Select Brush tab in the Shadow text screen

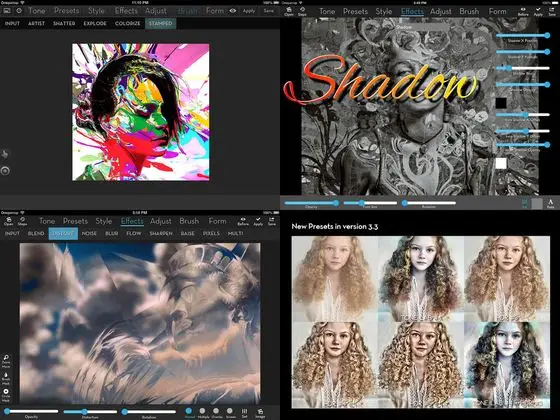click(469, 11)
